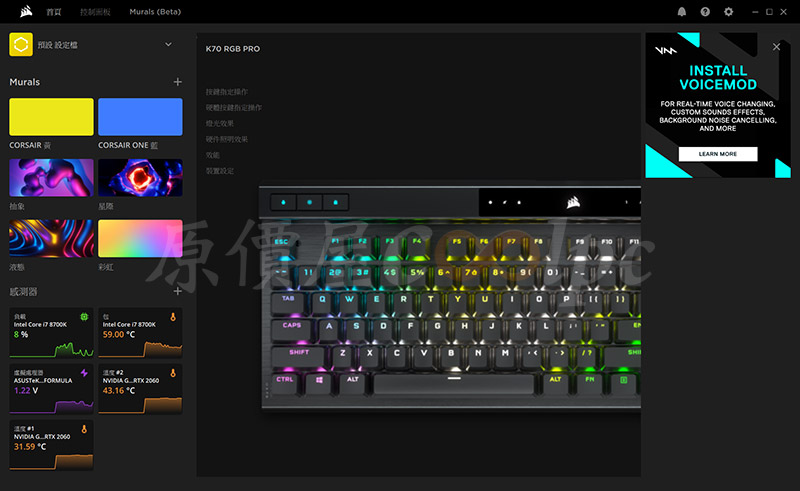Open 燈光效果 lighting effects menu
800x491 pixels.
pyautogui.click(x=220, y=124)
